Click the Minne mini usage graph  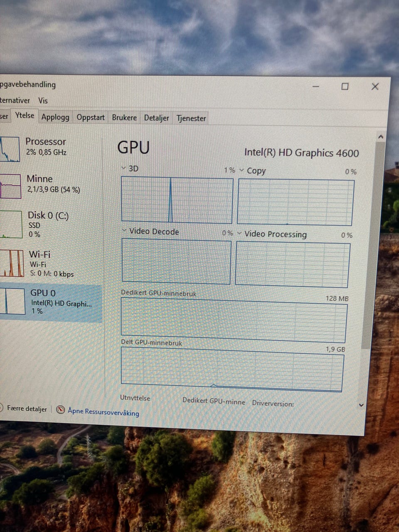(x=10, y=186)
